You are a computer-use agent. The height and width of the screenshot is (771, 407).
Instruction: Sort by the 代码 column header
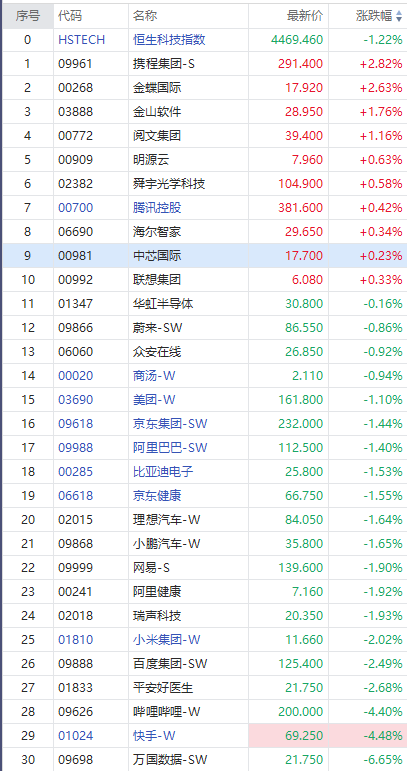pos(70,16)
